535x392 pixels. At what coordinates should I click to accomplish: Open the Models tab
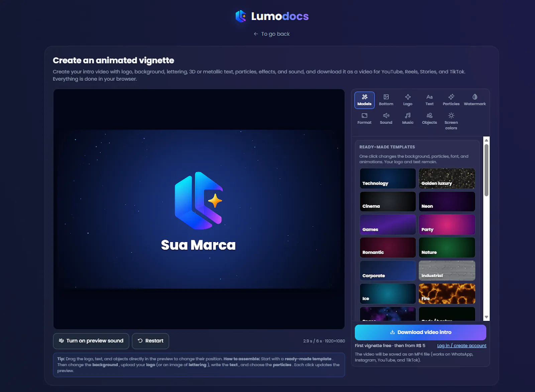point(364,100)
